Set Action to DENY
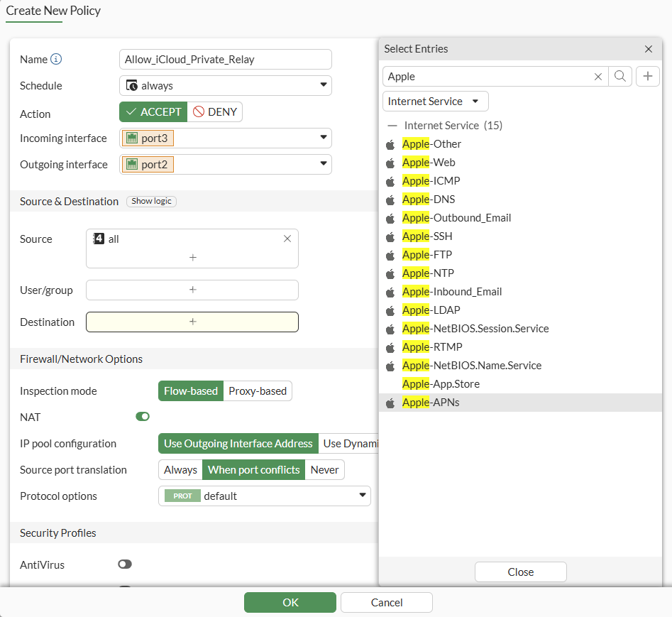 (215, 112)
